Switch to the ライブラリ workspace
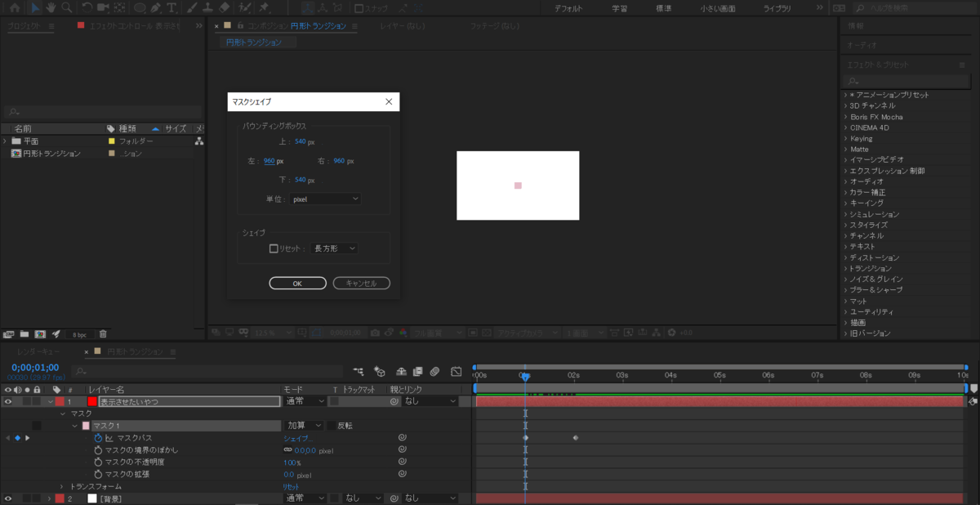 point(777,8)
